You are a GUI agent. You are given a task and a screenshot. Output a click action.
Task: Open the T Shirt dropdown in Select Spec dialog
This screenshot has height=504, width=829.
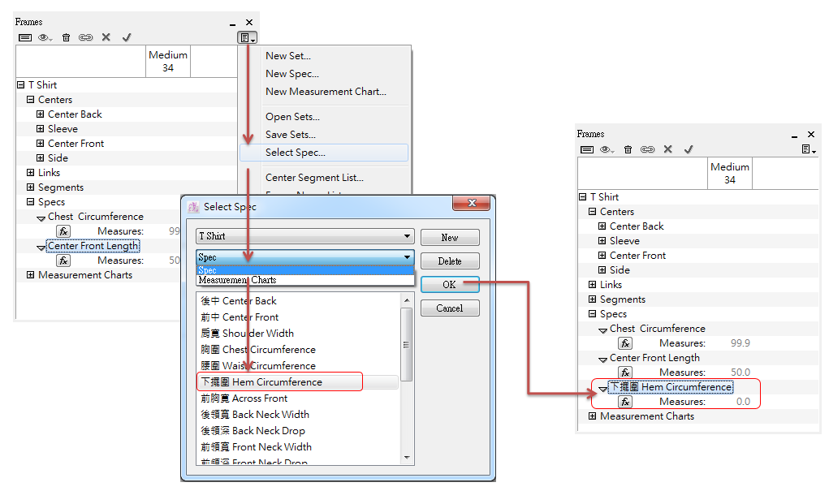coord(304,236)
